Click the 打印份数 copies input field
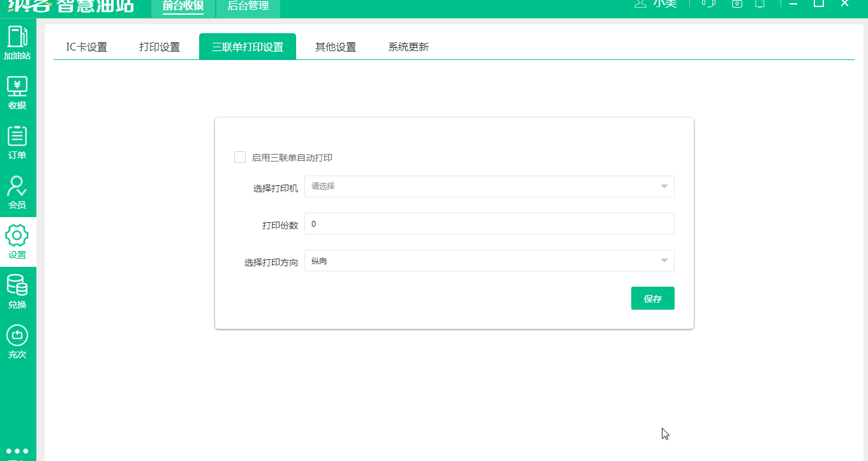Screen dimensions: 868x461 (x=490, y=223)
